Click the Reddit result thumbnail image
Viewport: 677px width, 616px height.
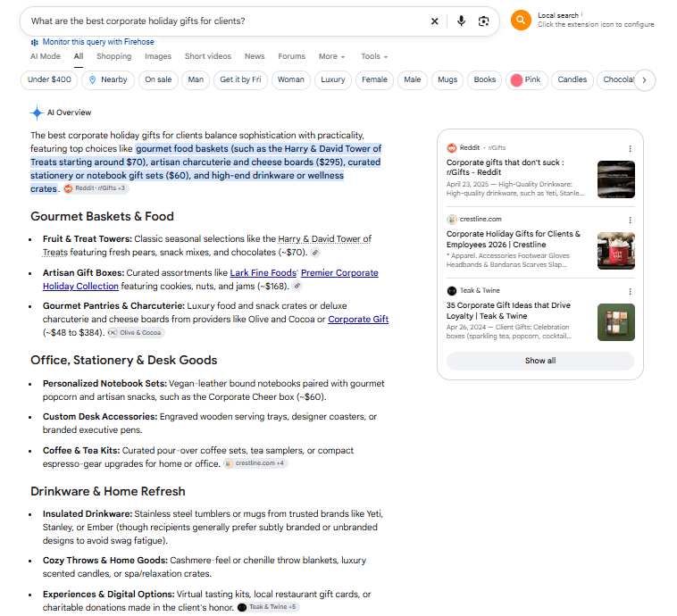615,179
